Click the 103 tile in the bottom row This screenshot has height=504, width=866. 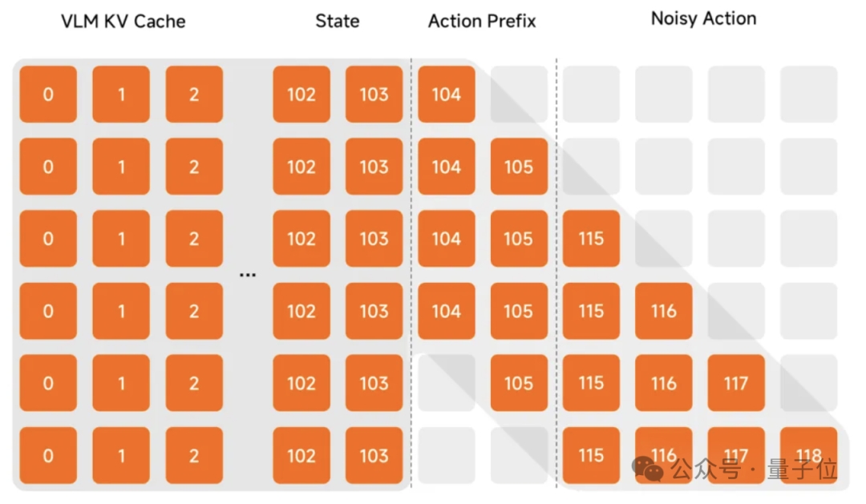[x=374, y=455]
